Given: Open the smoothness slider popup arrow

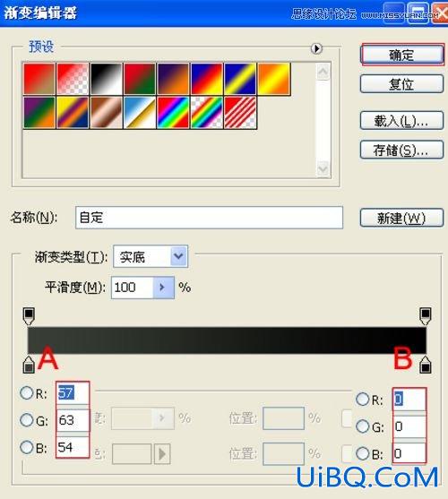Looking at the screenshot, I should coord(164,288).
